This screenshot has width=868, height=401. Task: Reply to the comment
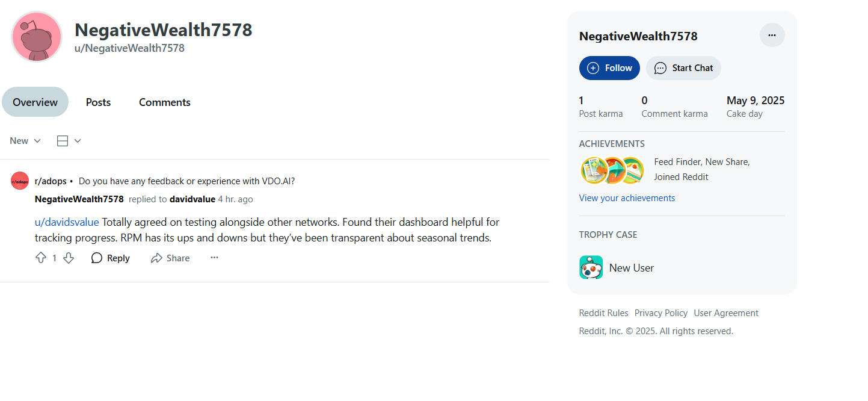click(111, 258)
